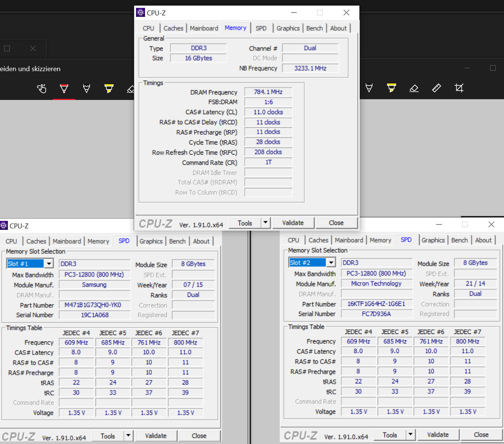Image resolution: width=504 pixels, height=444 pixels.
Task: Open Caches tab in top Memory window
Action: [x=173, y=28]
